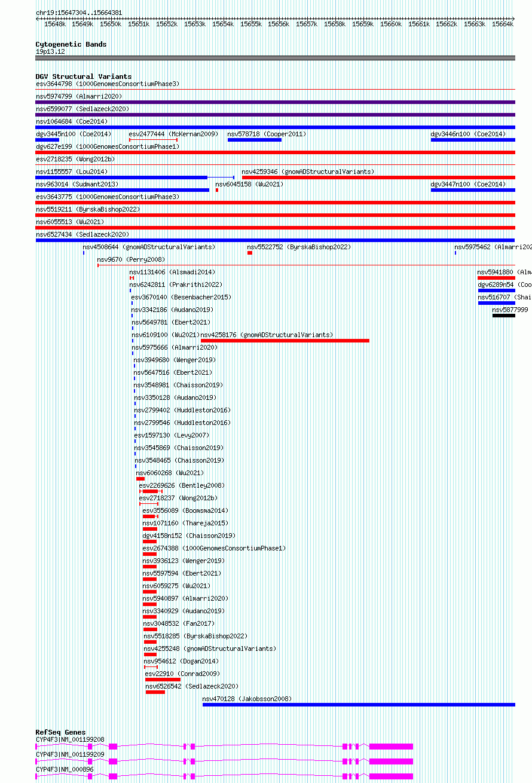Viewport: 532px width, 783px height.
Task: Select dgv4158n152 (Chaisson2019) label
Action: (189, 536)
